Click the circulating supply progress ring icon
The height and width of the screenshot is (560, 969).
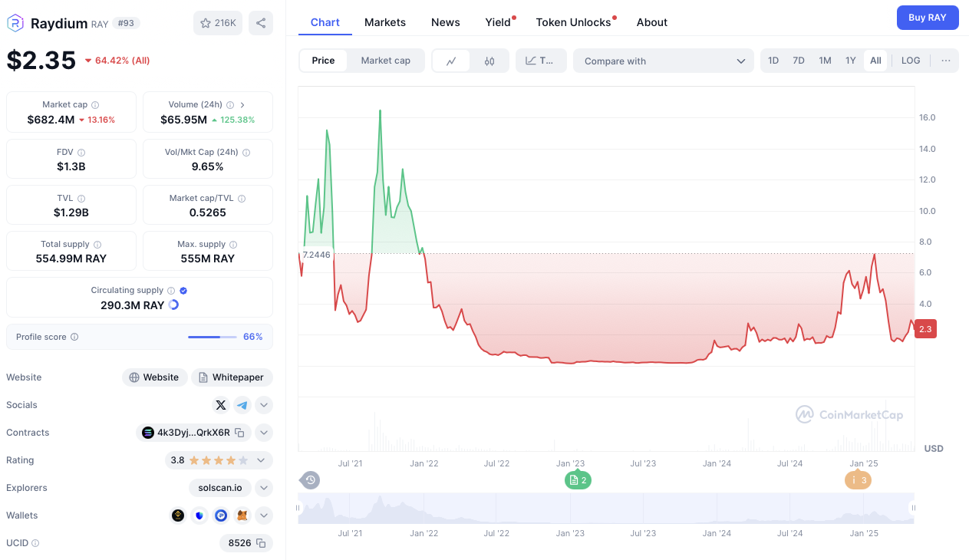pos(173,305)
